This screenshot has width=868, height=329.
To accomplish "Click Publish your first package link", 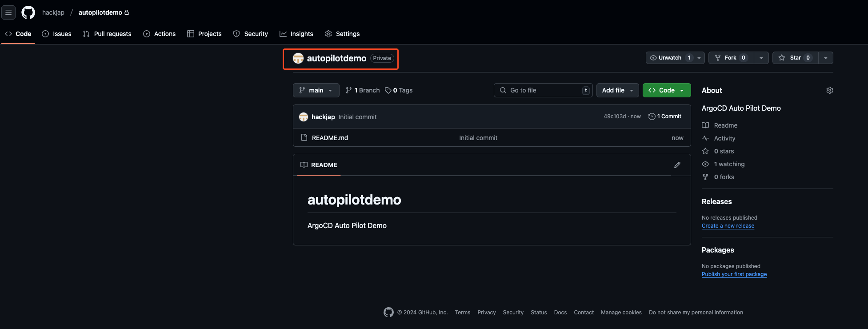I will coord(734,274).
